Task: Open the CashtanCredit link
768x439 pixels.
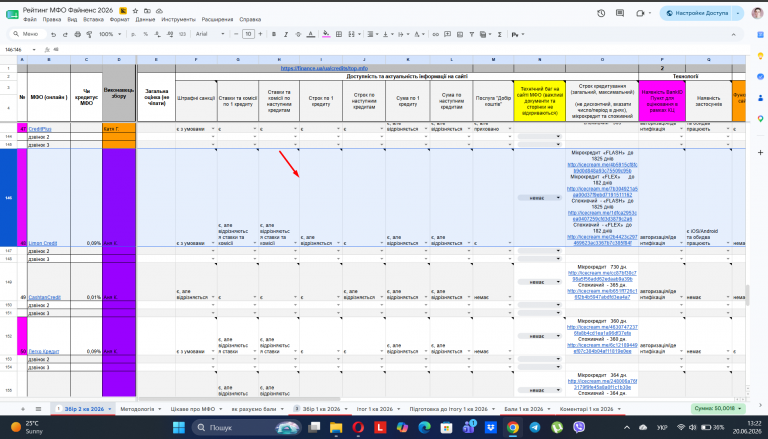Action: pos(45,297)
